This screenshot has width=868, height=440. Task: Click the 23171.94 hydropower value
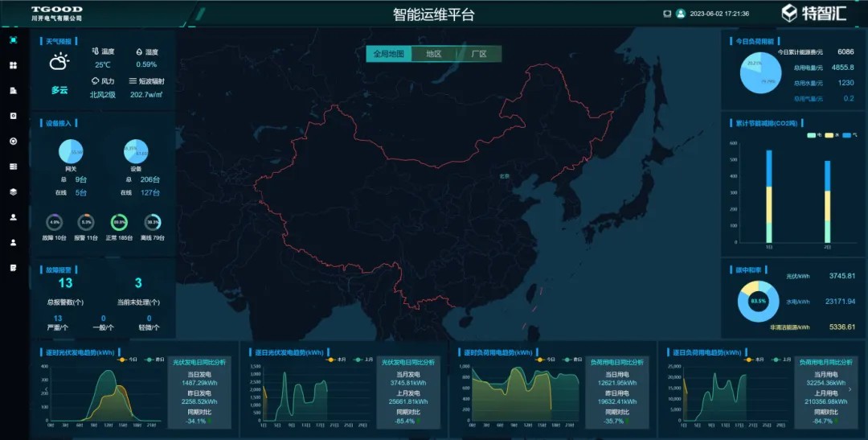pos(840,302)
